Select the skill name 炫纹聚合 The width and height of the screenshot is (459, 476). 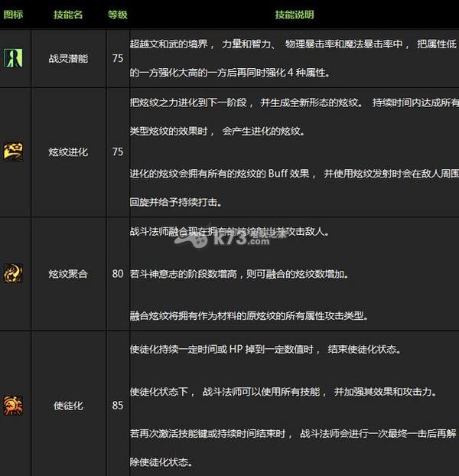(x=68, y=274)
